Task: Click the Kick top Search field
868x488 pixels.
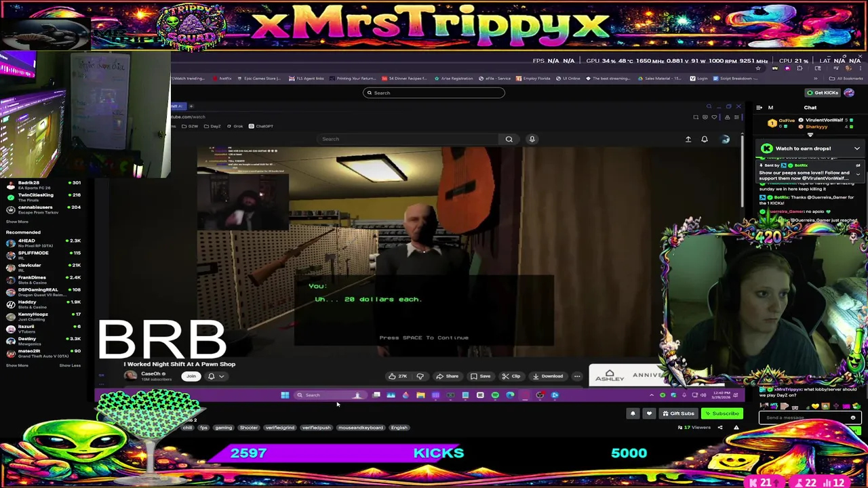Action: click(434, 93)
